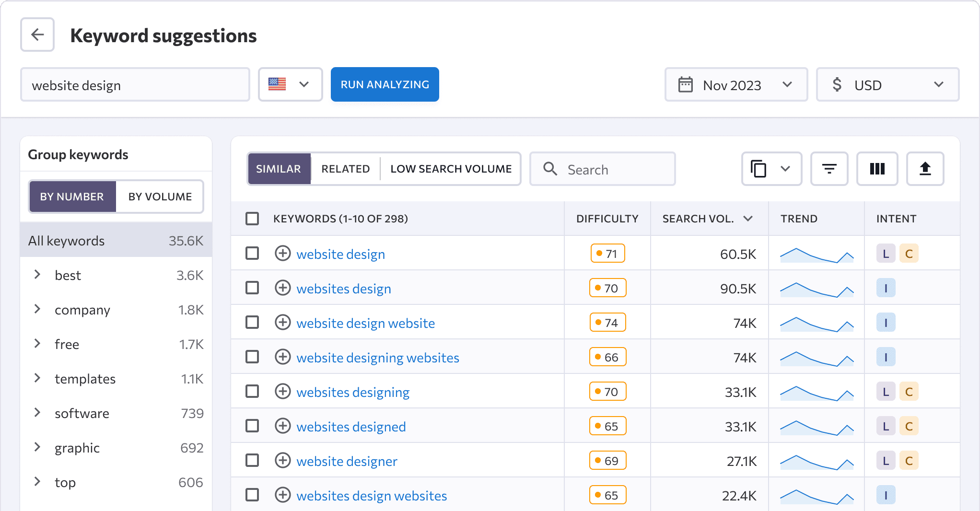This screenshot has height=511, width=980.
Task: Open the 'websites design' keyword link
Action: [344, 289]
